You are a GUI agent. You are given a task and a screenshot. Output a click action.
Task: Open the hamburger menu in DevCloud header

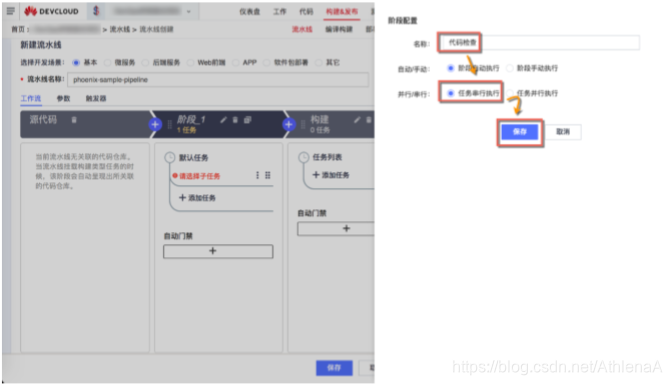11,11
